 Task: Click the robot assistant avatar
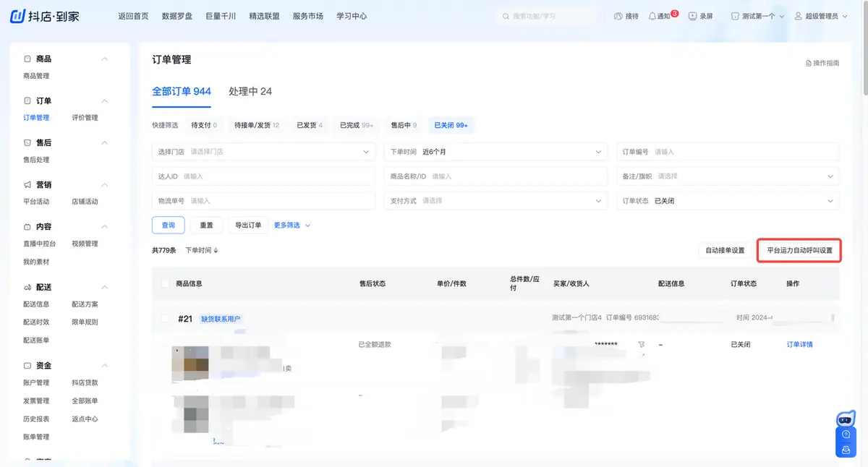pos(846,419)
